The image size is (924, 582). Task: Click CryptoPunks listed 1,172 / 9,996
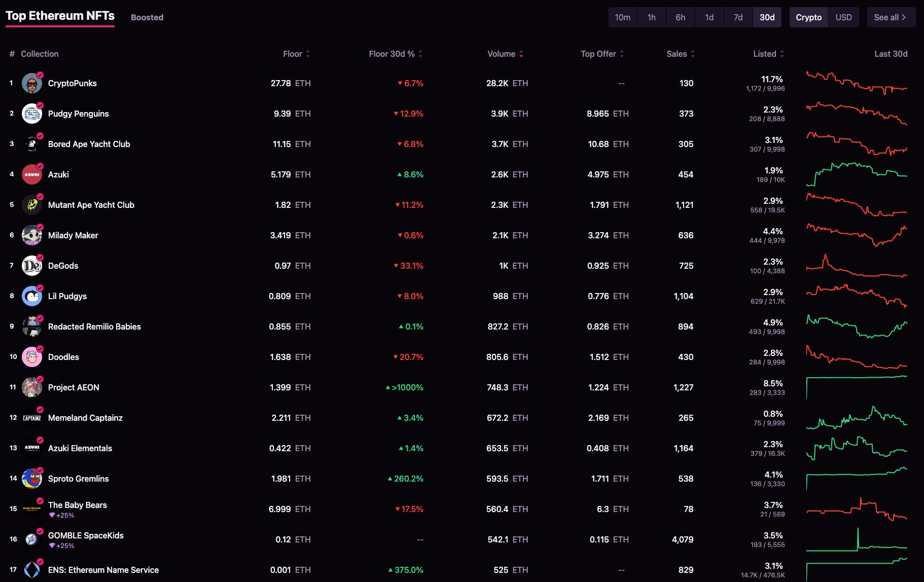[x=765, y=88]
